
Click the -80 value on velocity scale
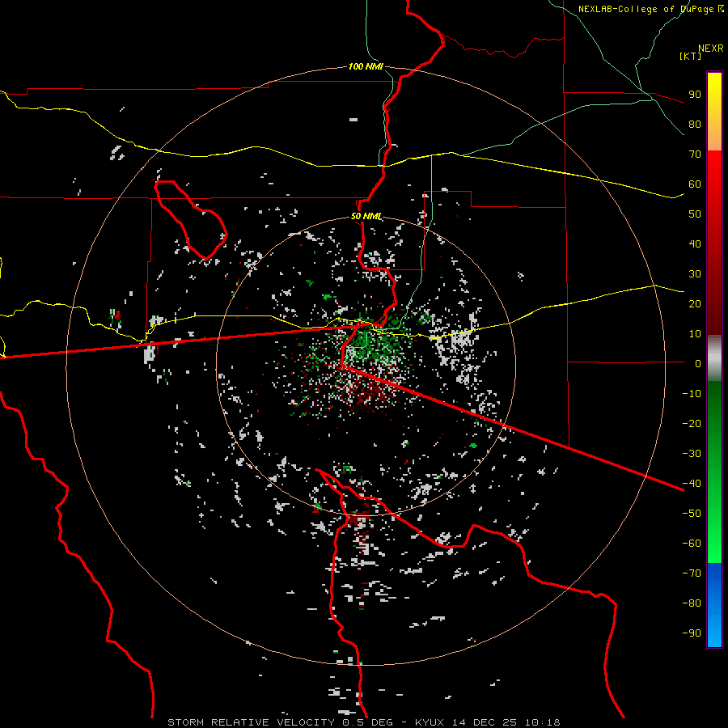tap(692, 603)
